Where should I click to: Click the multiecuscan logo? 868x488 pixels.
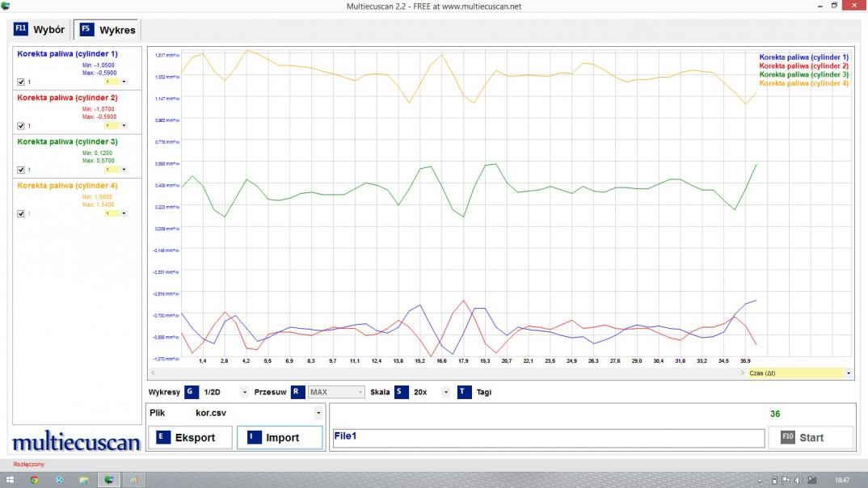point(77,441)
